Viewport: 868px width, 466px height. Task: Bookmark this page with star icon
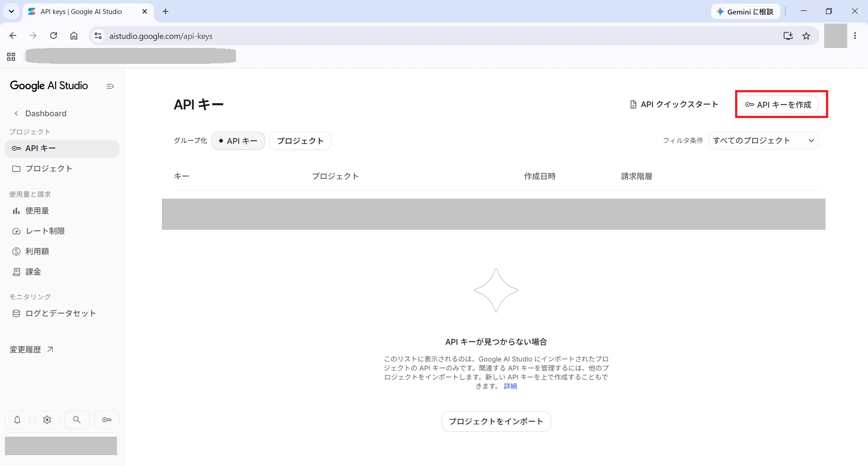807,36
